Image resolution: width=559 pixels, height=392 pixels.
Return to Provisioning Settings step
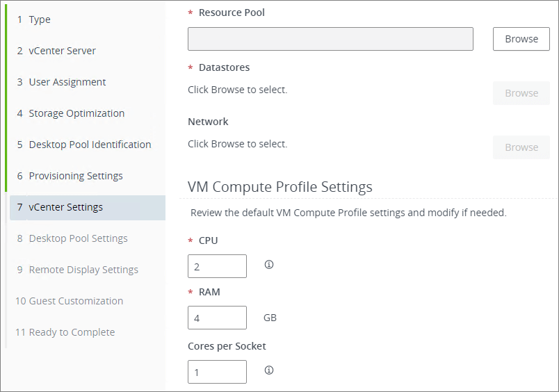[x=75, y=176]
